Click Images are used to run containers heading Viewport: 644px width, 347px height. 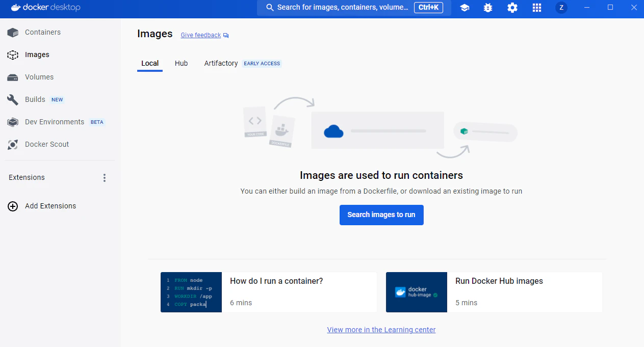(381, 175)
